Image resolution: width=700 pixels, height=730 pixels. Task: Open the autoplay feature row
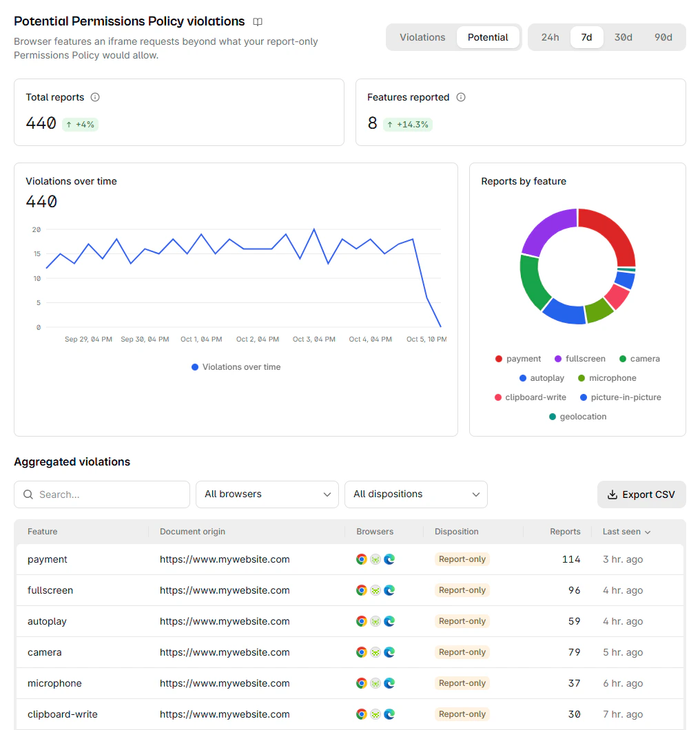point(350,621)
